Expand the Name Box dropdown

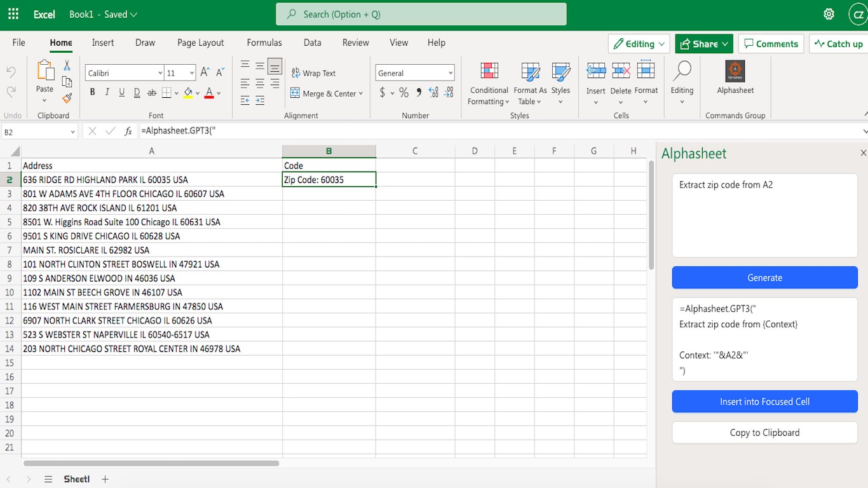pyautogui.click(x=72, y=132)
